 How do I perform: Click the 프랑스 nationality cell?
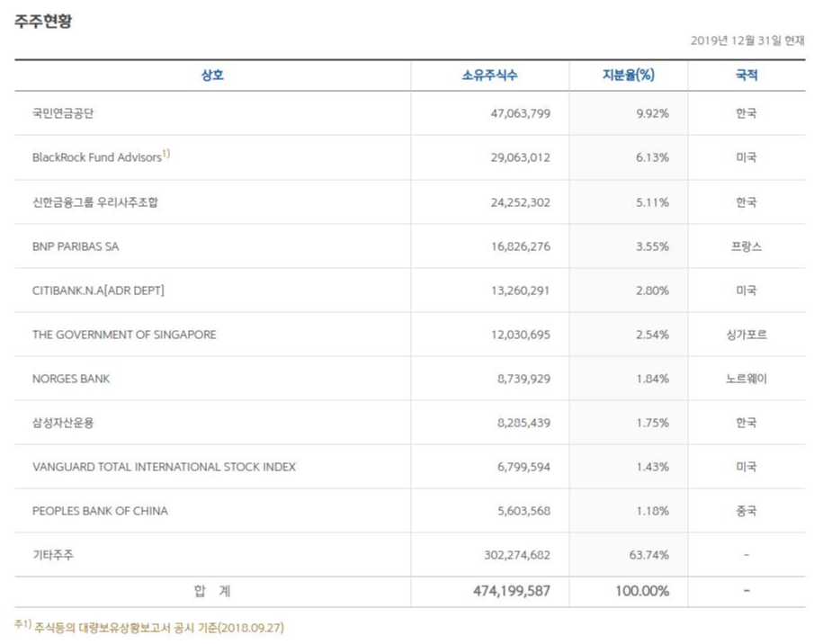747,246
